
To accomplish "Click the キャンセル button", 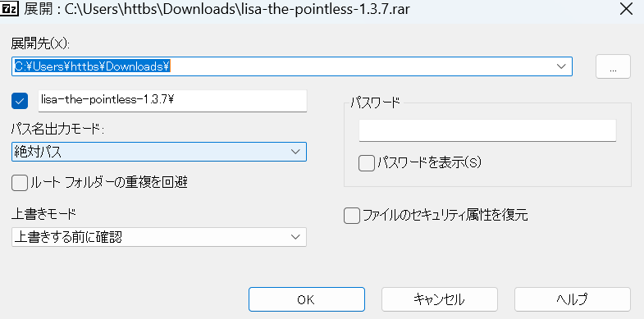I will tap(440, 299).
